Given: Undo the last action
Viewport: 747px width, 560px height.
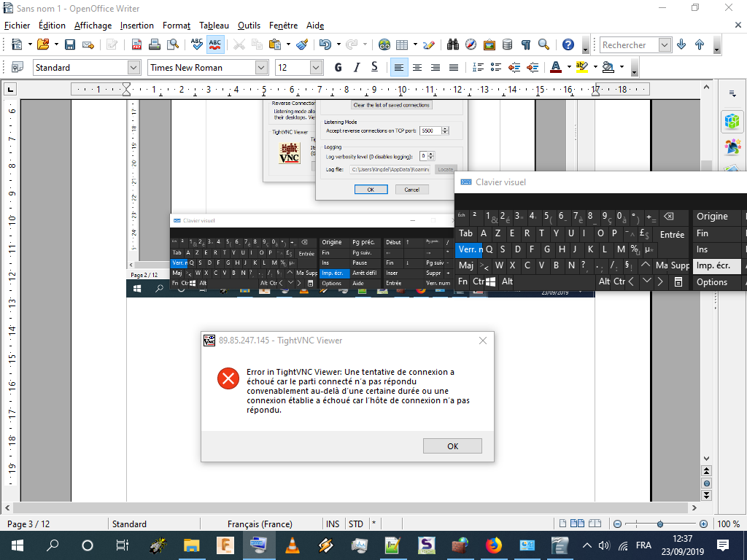Looking at the screenshot, I should [325, 44].
